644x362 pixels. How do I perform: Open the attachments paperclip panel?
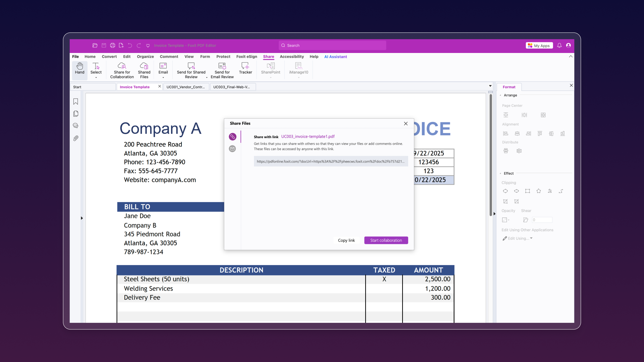76,138
